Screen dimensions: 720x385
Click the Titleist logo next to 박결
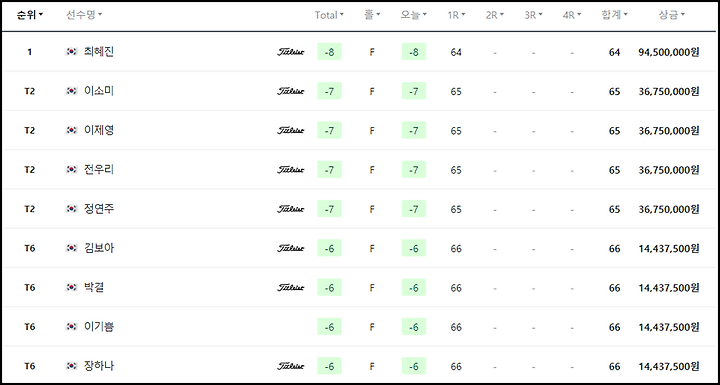(x=290, y=288)
